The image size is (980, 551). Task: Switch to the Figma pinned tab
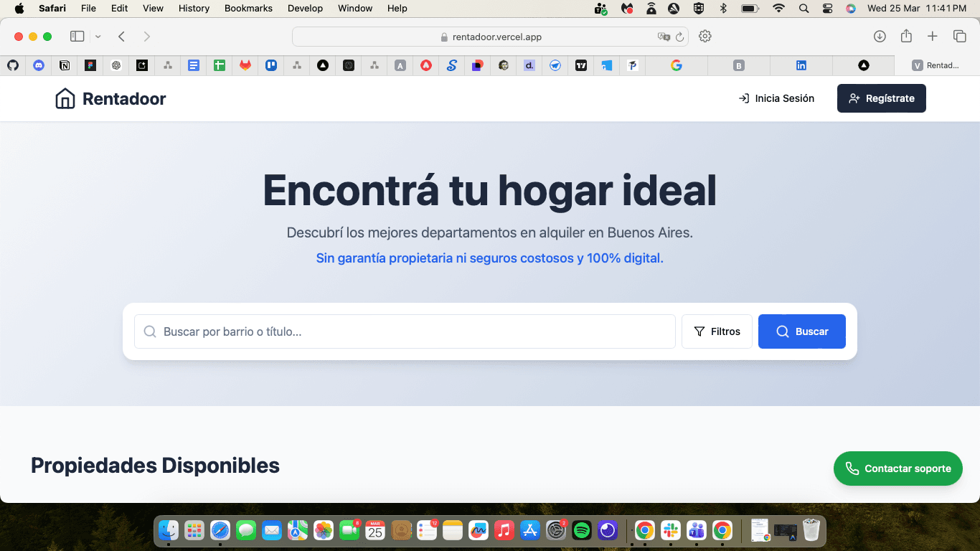90,65
